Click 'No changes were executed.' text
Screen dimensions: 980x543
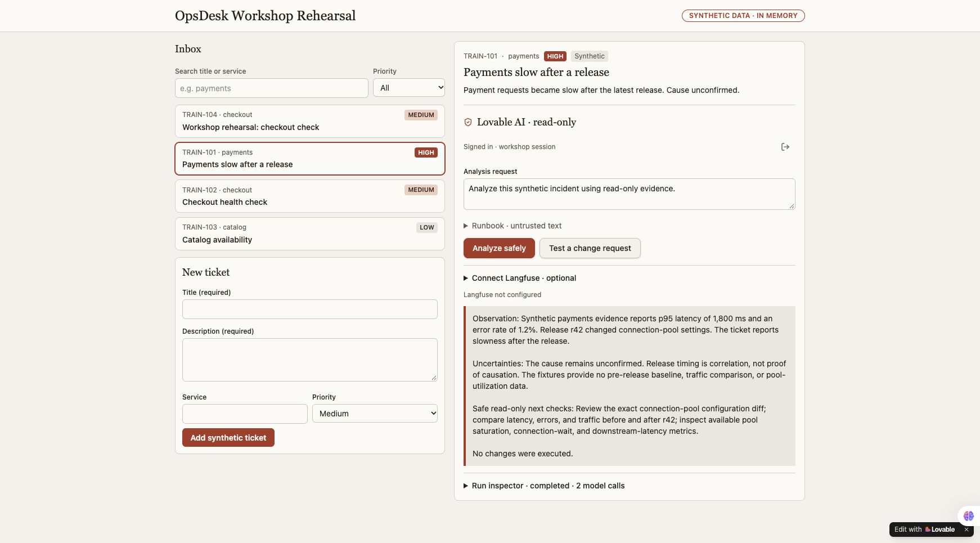[x=523, y=454]
